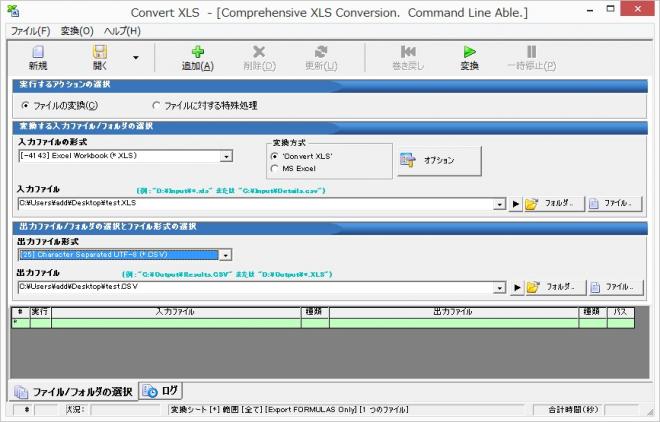
Task: Click input ファイル browse button
Action: click(615, 204)
